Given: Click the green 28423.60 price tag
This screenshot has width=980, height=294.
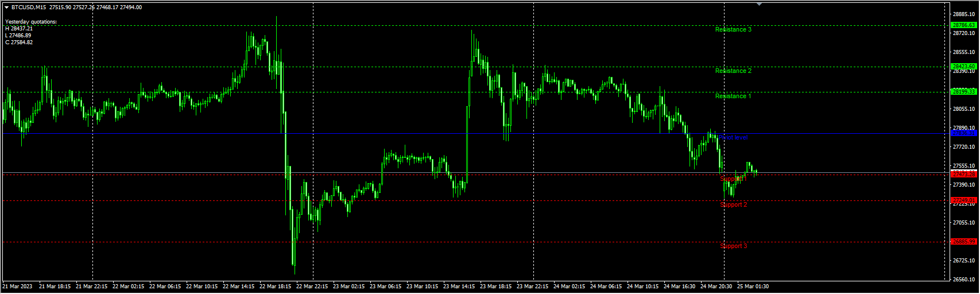Looking at the screenshot, I should point(963,67).
